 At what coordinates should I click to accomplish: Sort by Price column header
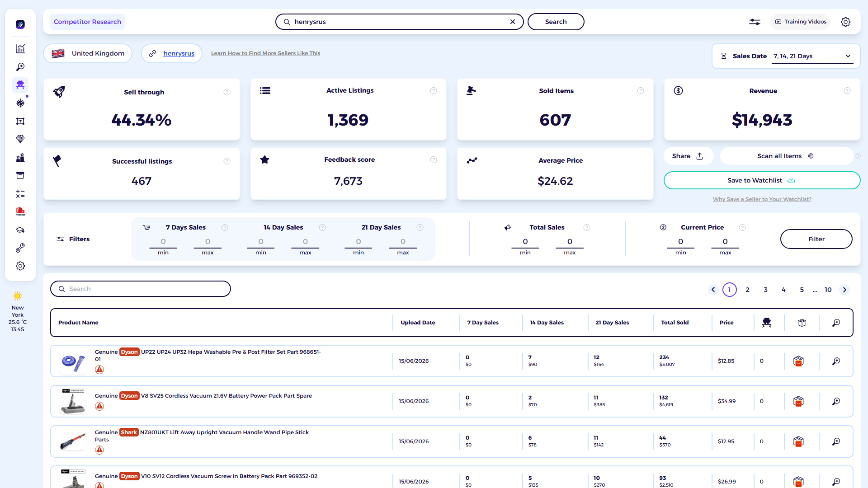click(726, 323)
